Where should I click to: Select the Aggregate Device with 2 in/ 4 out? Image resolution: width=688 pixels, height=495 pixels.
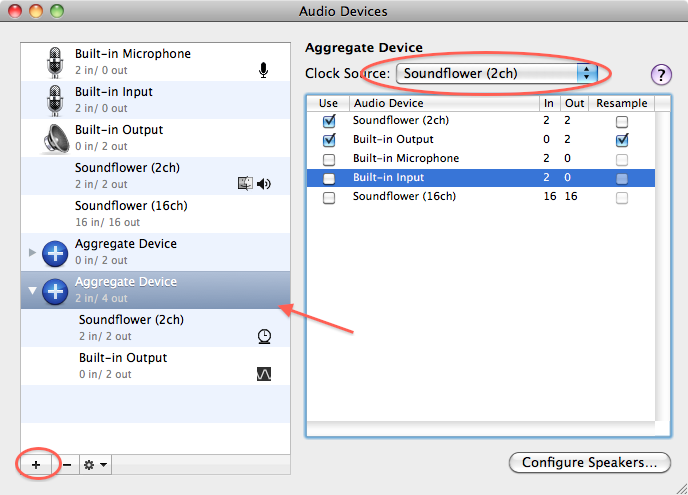point(155,290)
